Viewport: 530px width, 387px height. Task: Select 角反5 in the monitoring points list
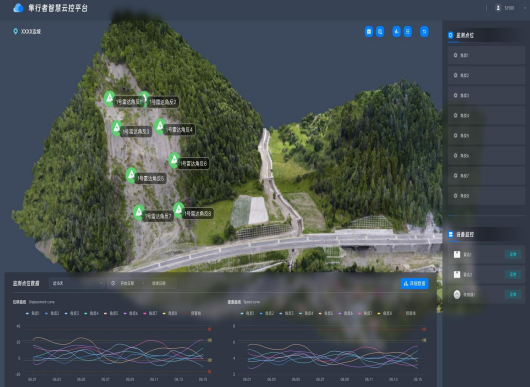tap(486, 136)
